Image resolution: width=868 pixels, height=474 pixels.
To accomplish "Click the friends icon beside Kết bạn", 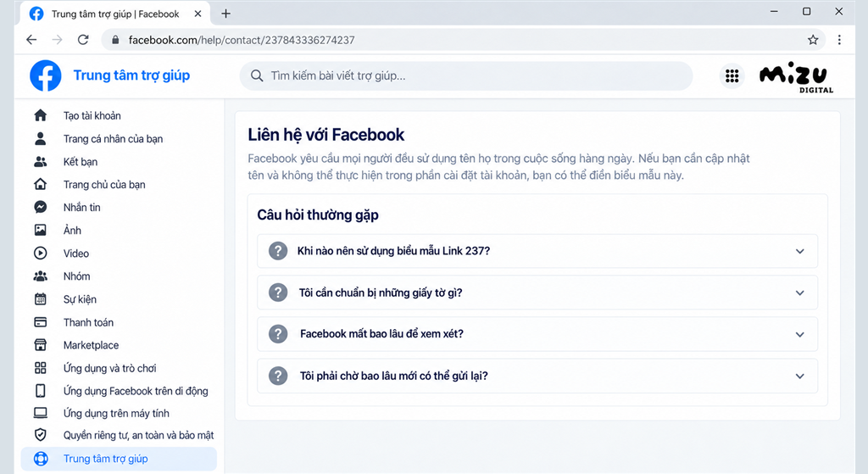I will [41, 162].
